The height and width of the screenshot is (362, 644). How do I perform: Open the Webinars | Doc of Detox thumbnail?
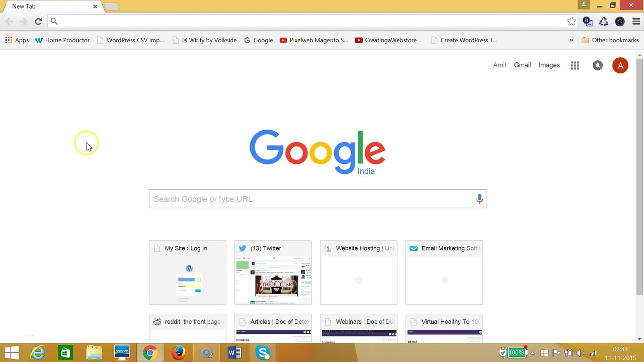[x=359, y=328]
